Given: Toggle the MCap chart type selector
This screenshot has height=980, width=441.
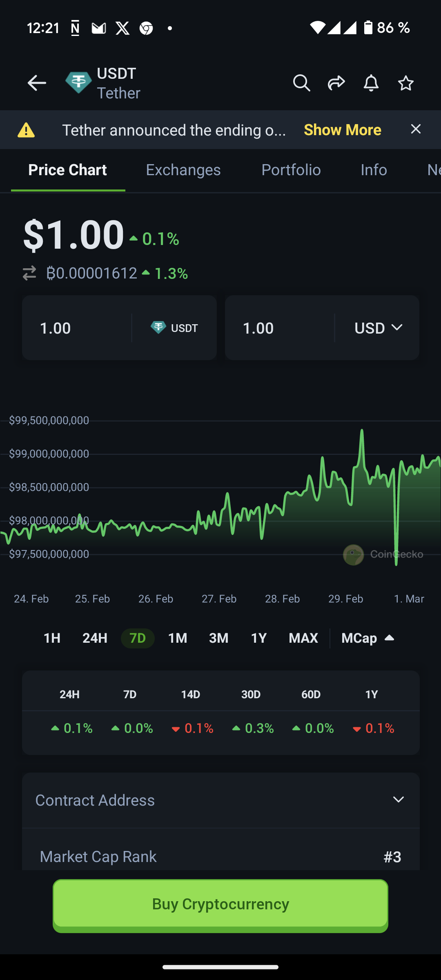Looking at the screenshot, I should [x=367, y=638].
